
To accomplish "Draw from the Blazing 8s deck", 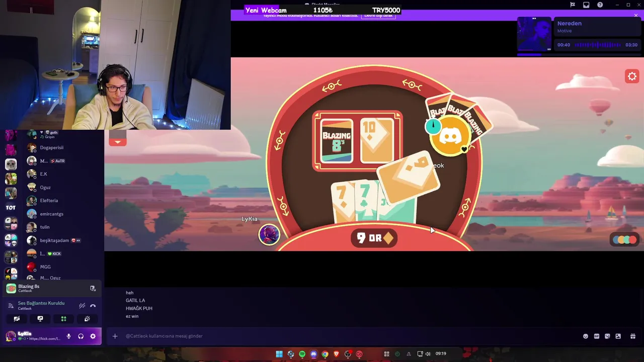I will (x=337, y=141).
